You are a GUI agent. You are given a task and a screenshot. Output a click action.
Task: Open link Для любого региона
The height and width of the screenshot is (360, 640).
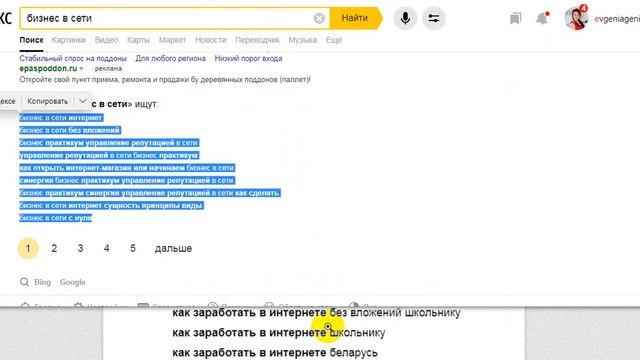pos(171,58)
